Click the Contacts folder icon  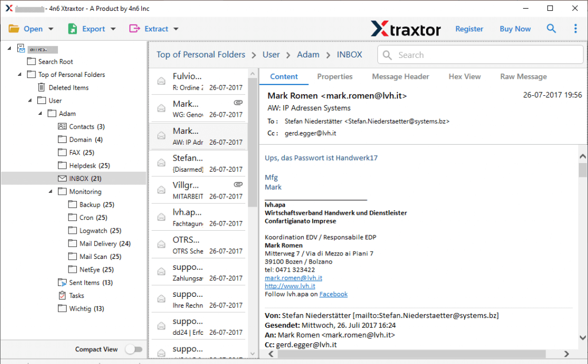[62, 126]
